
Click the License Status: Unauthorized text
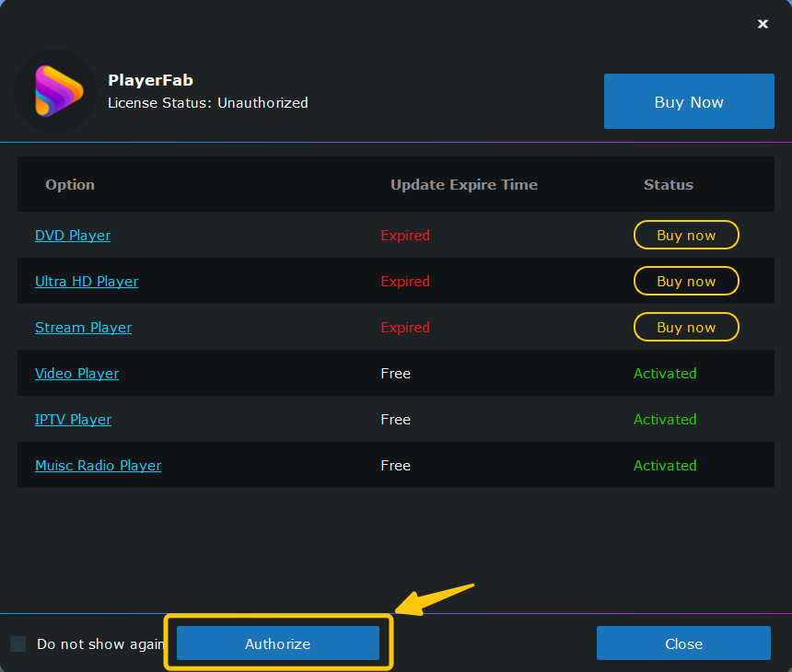pos(207,102)
